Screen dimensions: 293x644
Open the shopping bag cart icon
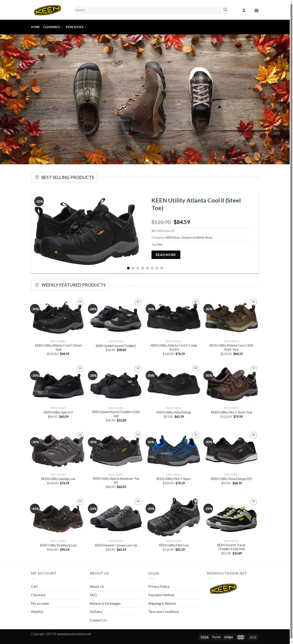(x=256, y=10)
